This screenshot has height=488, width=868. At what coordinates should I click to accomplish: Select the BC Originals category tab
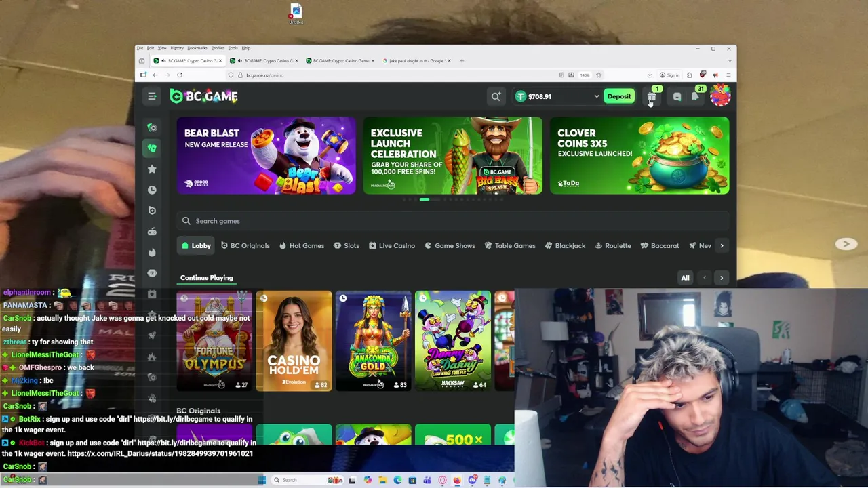point(245,245)
